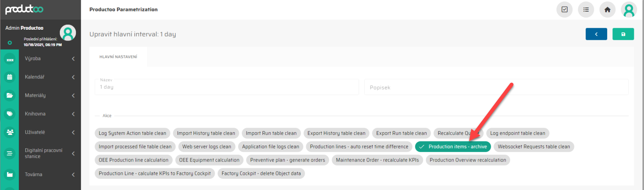This screenshot has height=190, width=644.
Task: Expand the Materiály menu chevron
Action: point(73,96)
